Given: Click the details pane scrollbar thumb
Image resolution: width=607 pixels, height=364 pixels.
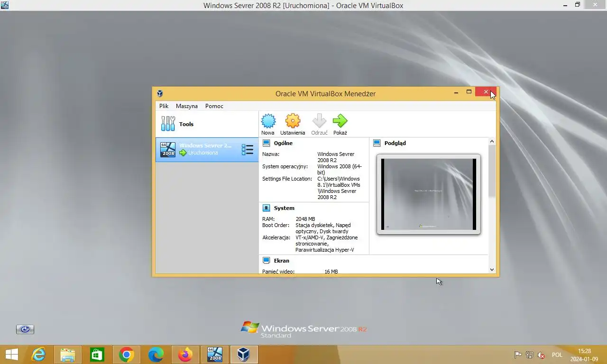Looking at the screenshot, I should [x=492, y=171].
